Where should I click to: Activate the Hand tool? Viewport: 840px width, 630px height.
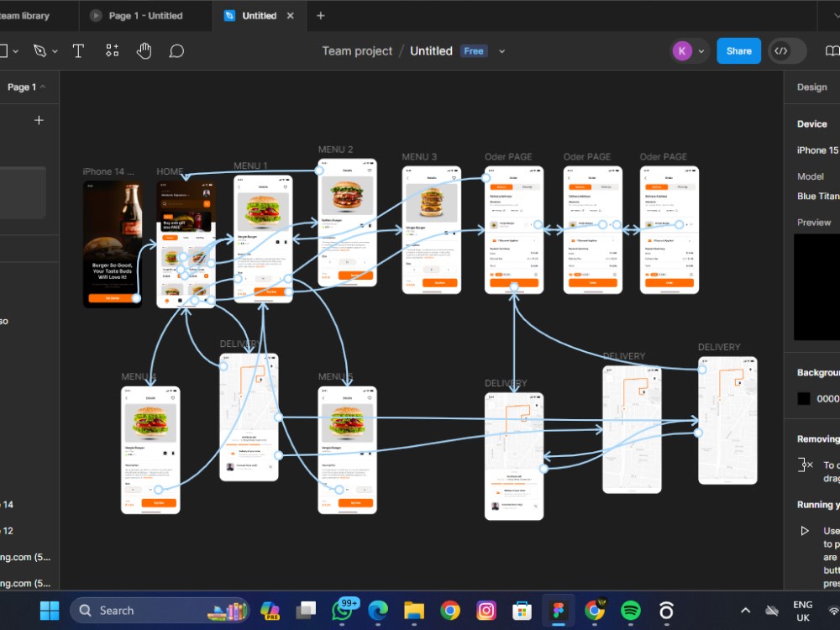pyautogui.click(x=144, y=50)
